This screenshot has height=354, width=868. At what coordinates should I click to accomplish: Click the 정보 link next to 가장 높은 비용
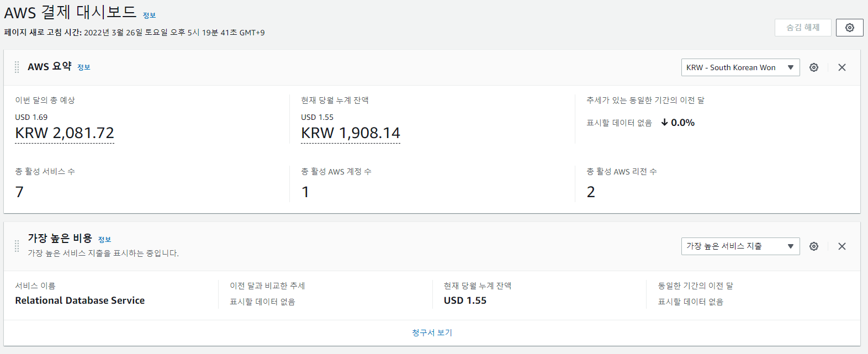click(105, 239)
